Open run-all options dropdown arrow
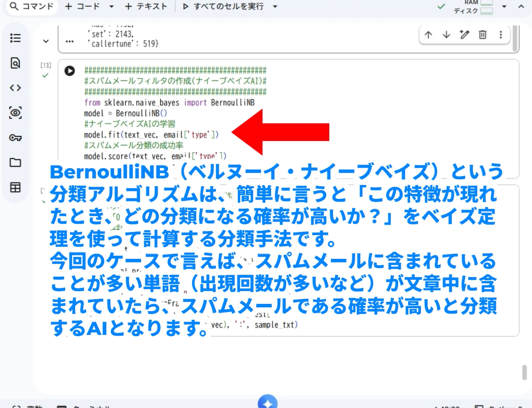532x408 pixels. coord(275,6)
